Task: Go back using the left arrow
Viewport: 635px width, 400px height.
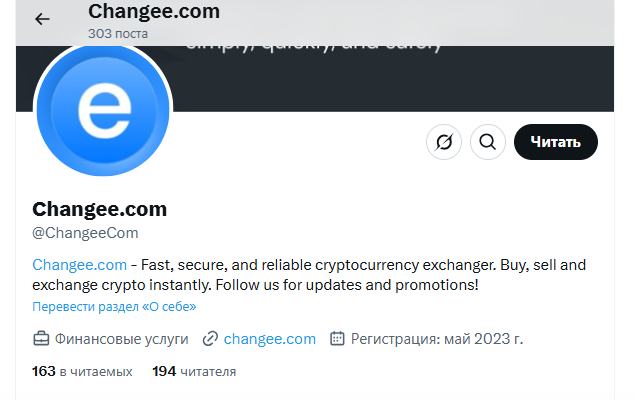Action: point(42,19)
